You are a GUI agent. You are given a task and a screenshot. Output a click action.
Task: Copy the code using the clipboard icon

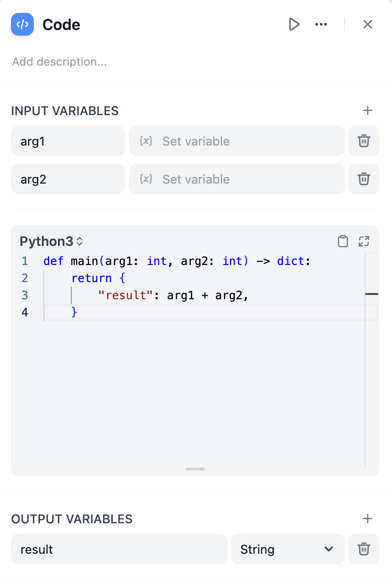tap(343, 241)
